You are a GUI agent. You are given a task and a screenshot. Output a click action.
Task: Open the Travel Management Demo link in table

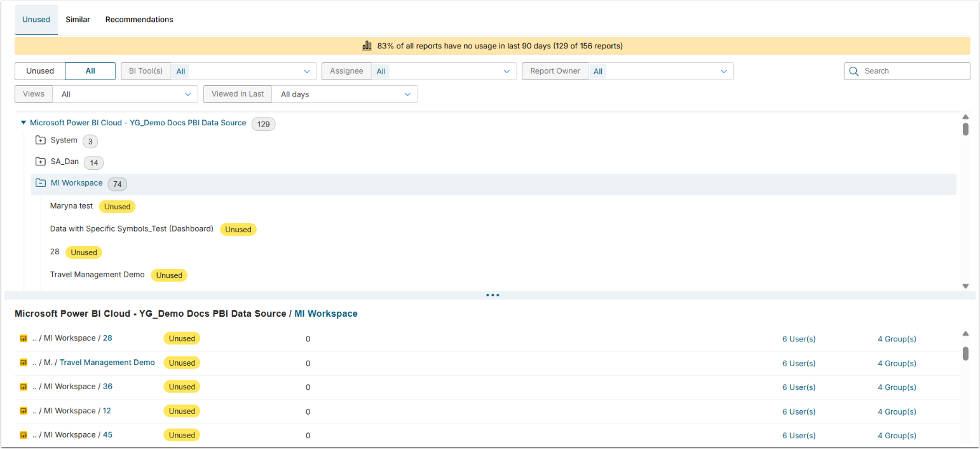[107, 363]
